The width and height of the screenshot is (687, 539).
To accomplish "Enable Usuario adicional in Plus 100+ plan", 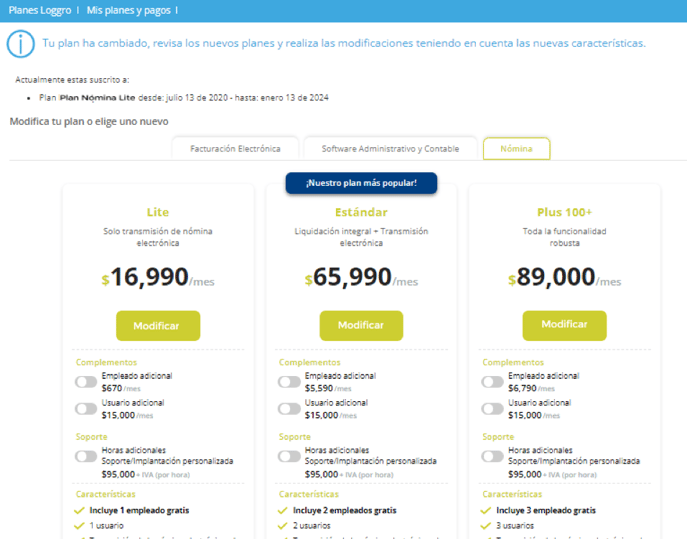I will click(492, 409).
